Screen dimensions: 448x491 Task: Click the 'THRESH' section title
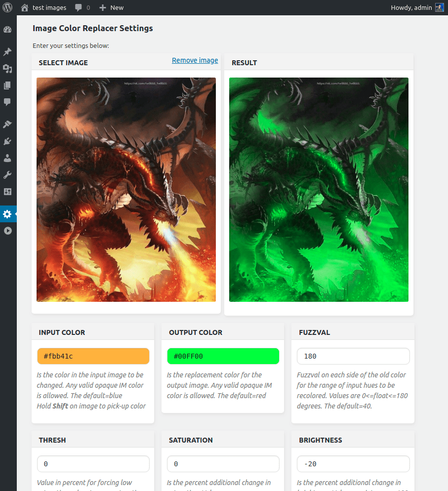52,440
